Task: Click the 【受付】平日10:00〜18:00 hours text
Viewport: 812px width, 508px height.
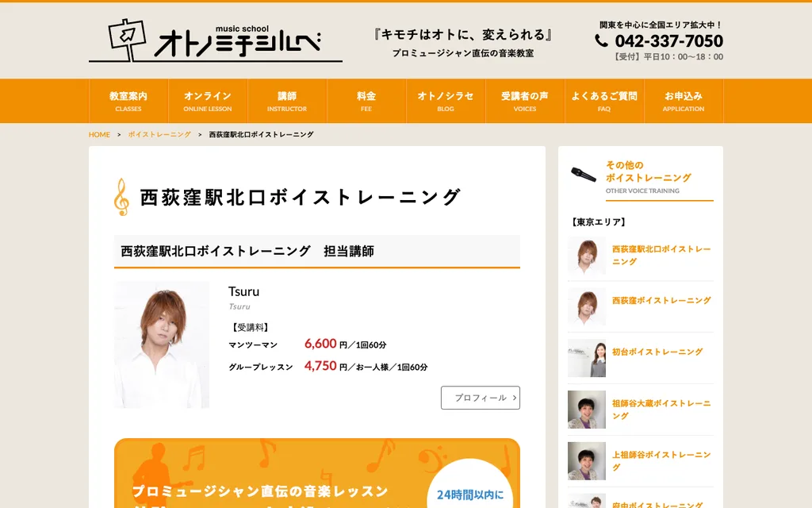Action: coord(668,57)
